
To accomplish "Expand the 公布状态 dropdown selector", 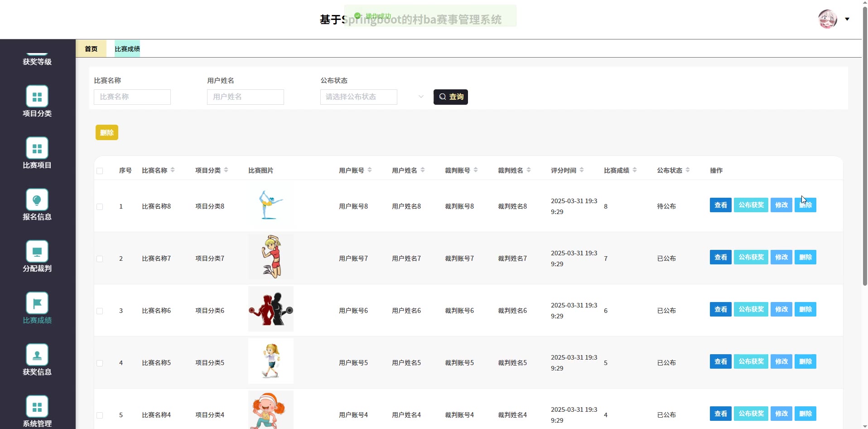I will coord(371,97).
